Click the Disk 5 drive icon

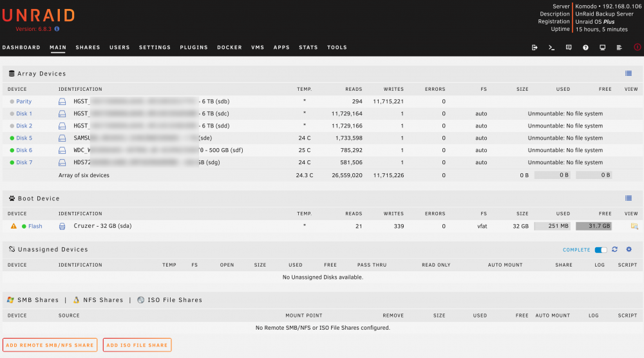[x=62, y=138]
